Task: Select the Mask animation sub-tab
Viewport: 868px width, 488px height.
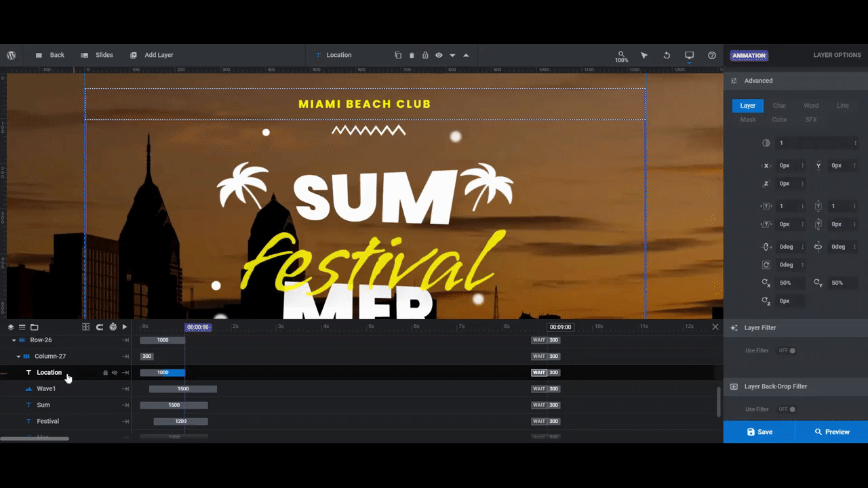Action: [748, 120]
